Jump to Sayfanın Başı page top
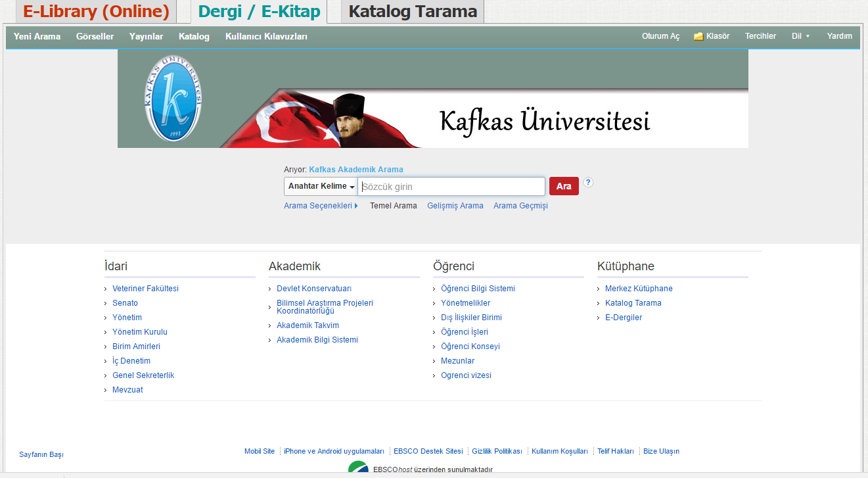 [x=41, y=455]
